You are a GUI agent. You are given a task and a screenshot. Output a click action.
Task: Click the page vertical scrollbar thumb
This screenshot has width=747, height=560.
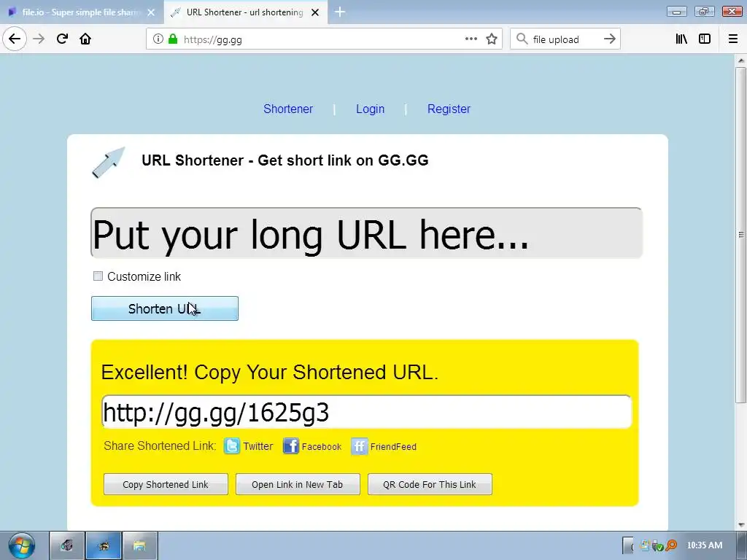coord(741,234)
